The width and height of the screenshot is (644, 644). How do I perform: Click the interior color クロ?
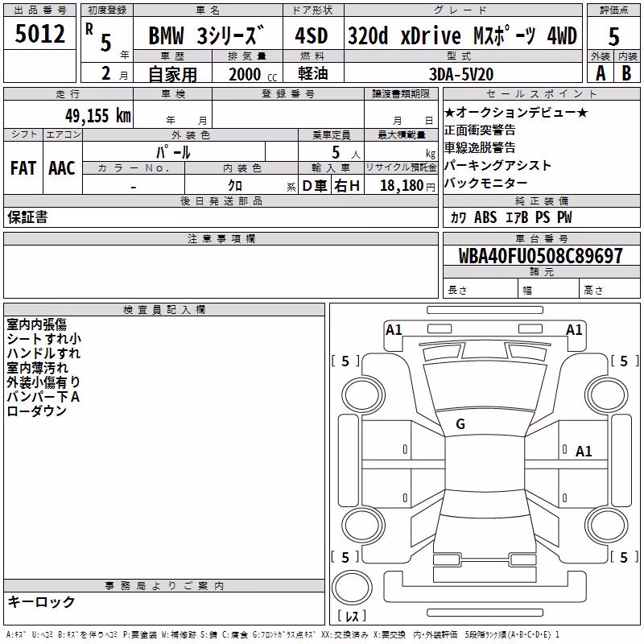pyautogui.click(x=235, y=186)
